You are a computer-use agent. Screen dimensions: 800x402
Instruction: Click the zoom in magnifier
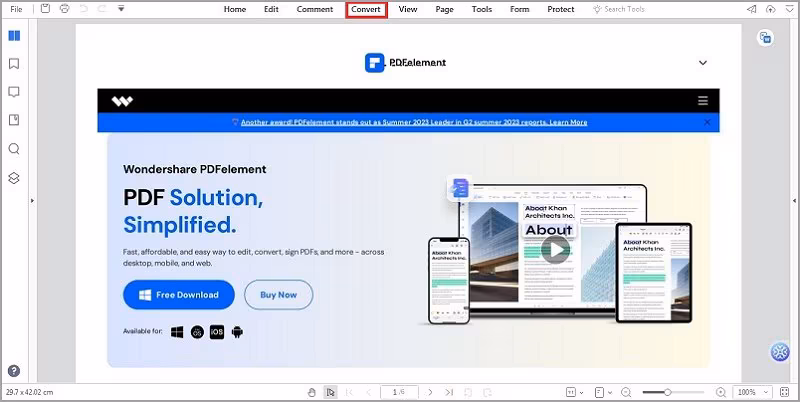coord(721,392)
